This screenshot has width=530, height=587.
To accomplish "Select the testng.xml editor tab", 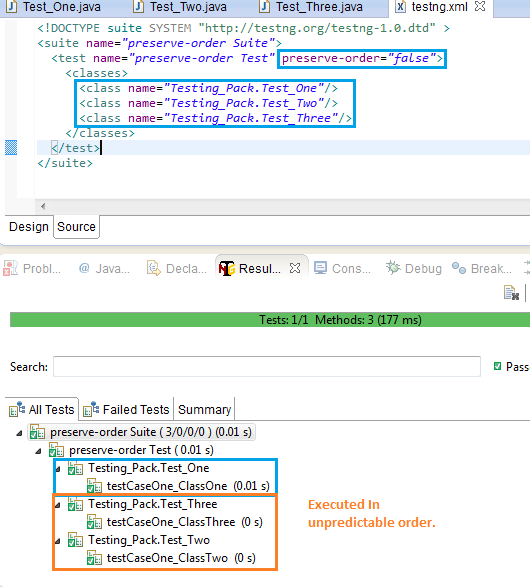I will [439, 7].
